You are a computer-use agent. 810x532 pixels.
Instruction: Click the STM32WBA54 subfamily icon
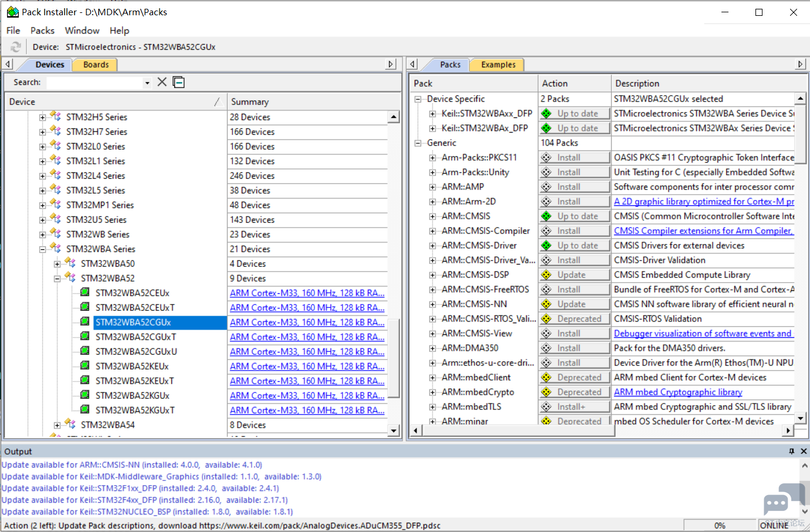[x=70, y=424]
